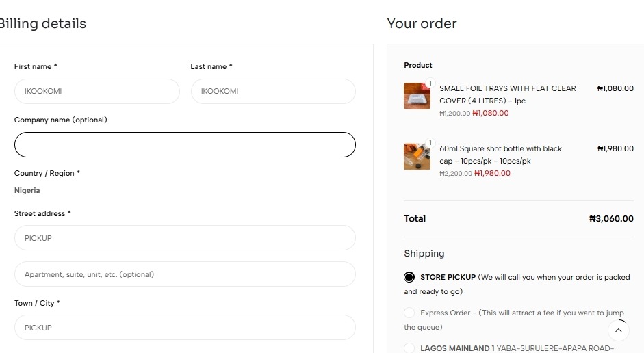The width and height of the screenshot is (644, 353).
Task: Click the Street address input field
Action: [x=185, y=238]
